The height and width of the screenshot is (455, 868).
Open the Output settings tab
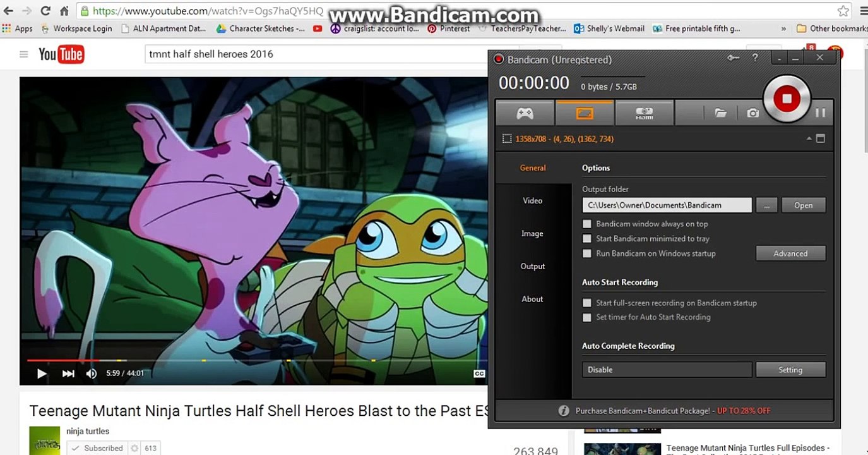(533, 267)
